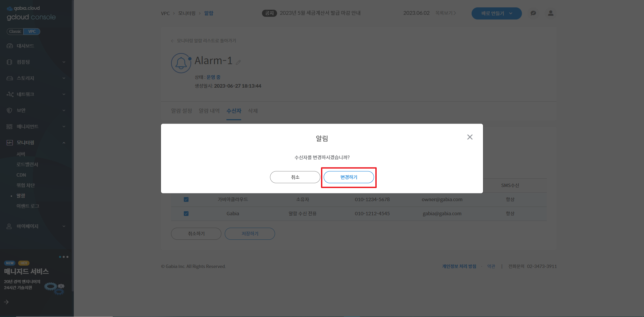Click the 알람 수신 전용 cell
Image resolution: width=644 pixels, height=317 pixels.
(x=303, y=214)
